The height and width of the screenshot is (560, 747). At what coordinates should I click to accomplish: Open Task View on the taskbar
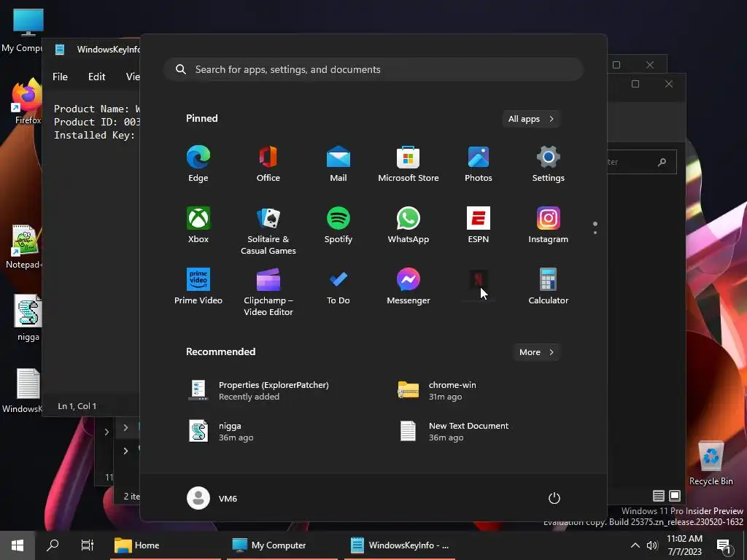pos(88,545)
